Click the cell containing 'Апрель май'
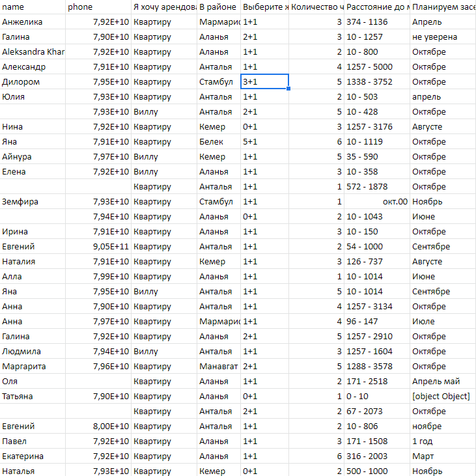The image size is (476, 476). pos(442,382)
